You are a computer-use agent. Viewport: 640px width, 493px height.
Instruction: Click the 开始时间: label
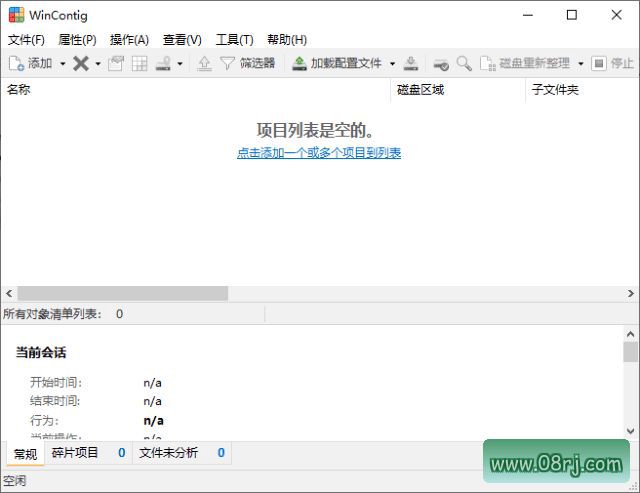click(x=56, y=382)
